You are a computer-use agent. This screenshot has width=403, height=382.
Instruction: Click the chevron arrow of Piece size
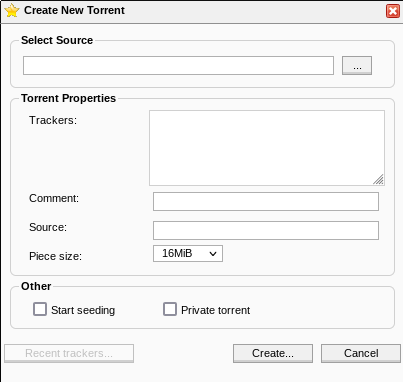click(213, 254)
